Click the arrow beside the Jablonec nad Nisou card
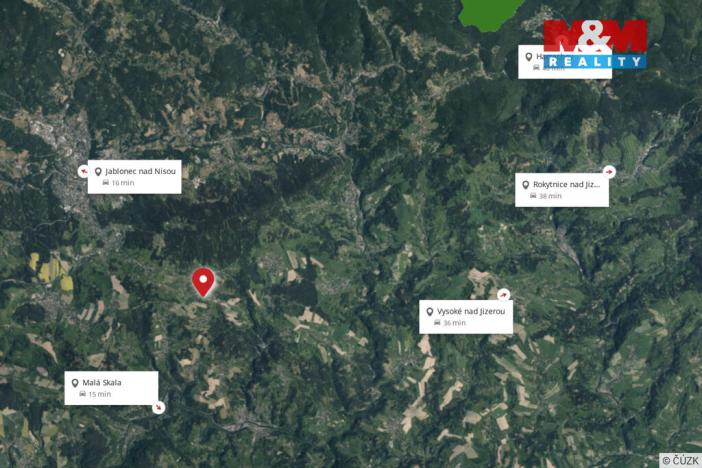The height and width of the screenshot is (468, 702). click(83, 171)
